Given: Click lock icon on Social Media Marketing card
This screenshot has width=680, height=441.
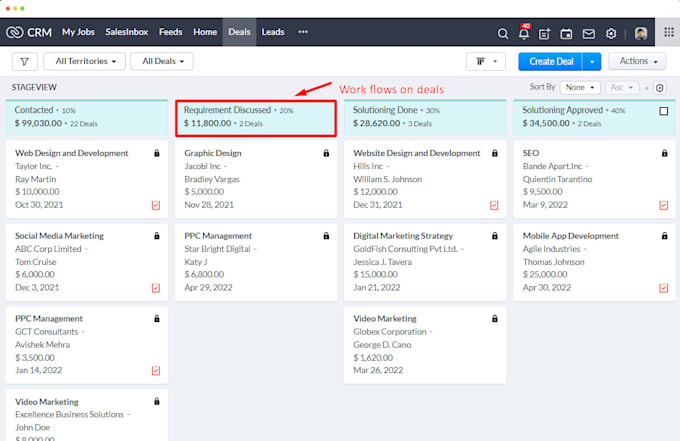Looking at the screenshot, I should (157, 236).
